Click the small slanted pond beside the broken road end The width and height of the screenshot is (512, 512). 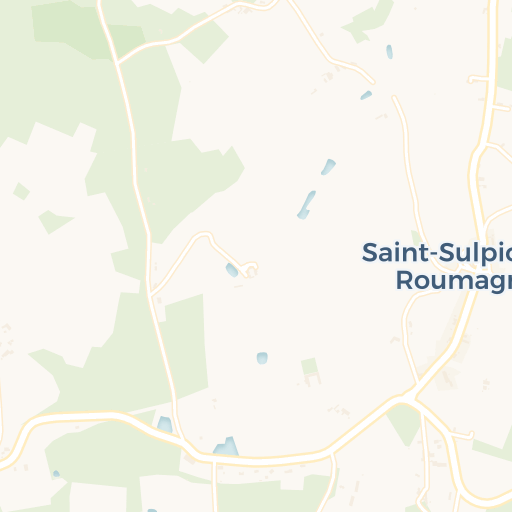pyautogui.click(x=366, y=95)
